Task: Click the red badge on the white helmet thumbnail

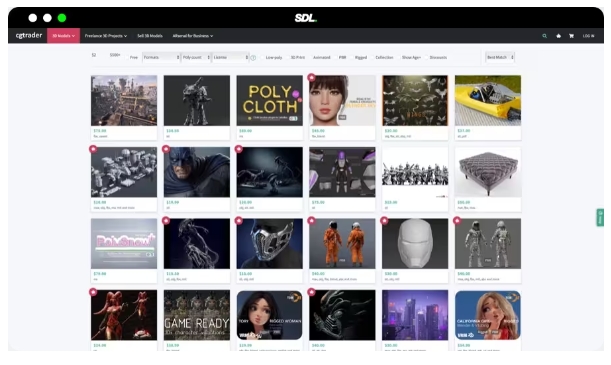Action: pos(384,220)
